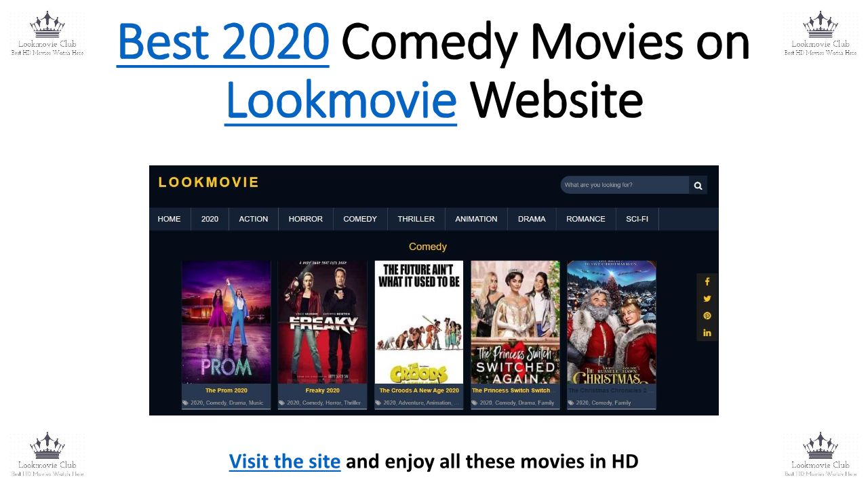Click the top-left Lookmovie Club crown logo
Image resolution: width=868 pixels, height=488 pixels.
[x=47, y=34]
